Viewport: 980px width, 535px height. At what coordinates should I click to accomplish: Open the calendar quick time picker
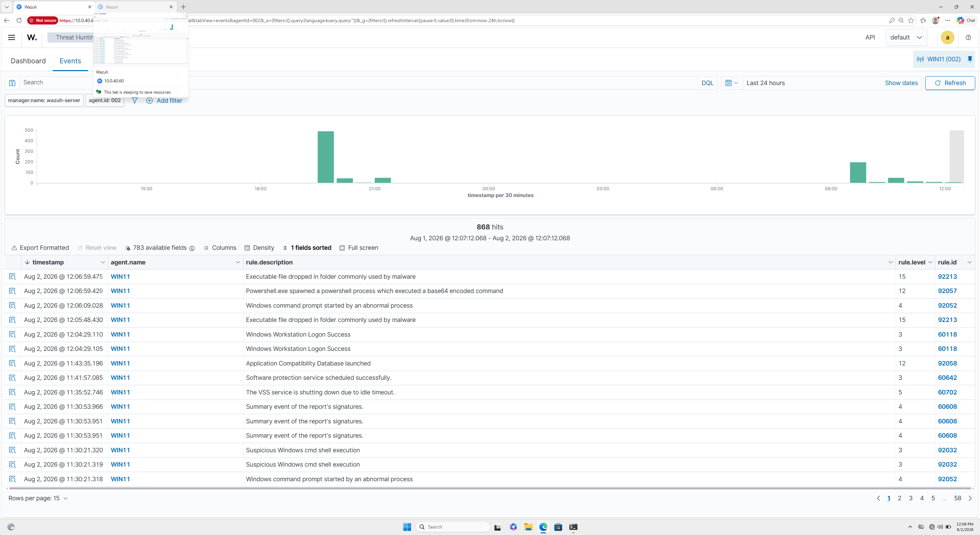coord(731,83)
